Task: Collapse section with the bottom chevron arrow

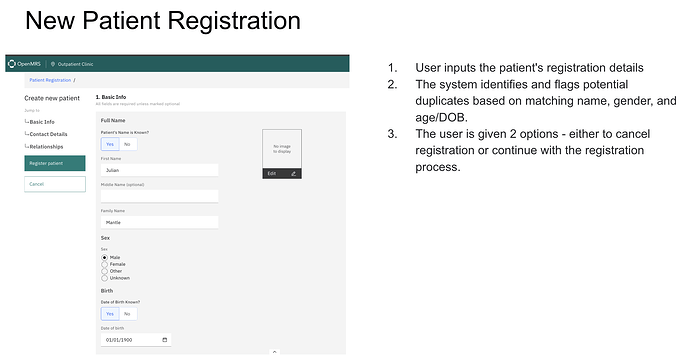Action: pos(274,352)
